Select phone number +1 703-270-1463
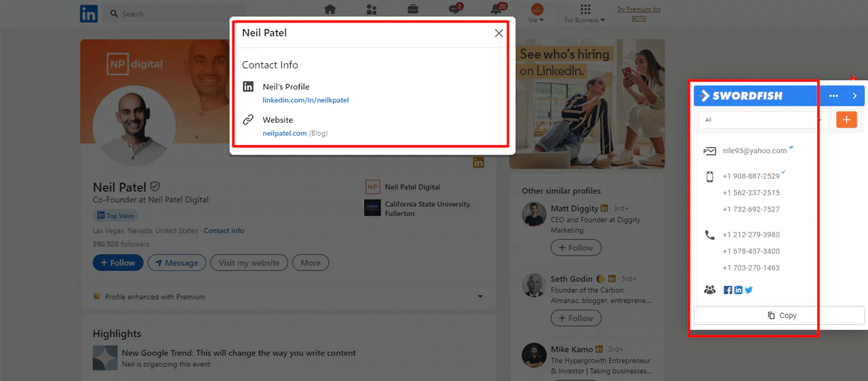868x381 pixels. 751,268
